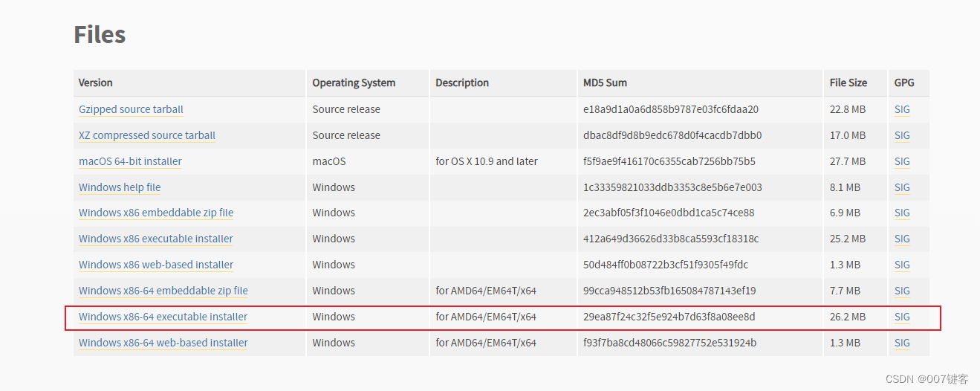980x391 pixels.
Task: Open SIG for Windows x86 embeddable zip
Action: (902, 213)
